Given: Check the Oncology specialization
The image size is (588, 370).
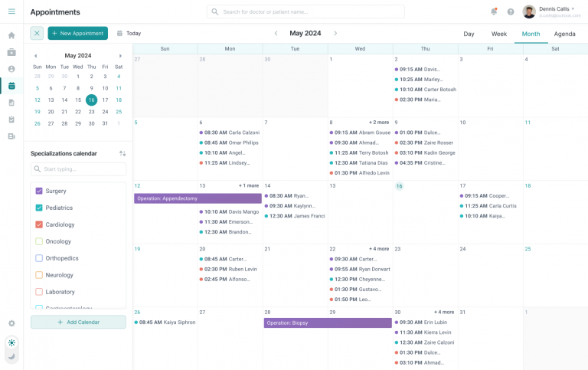Looking at the screenshot, I should coord(39,241).
